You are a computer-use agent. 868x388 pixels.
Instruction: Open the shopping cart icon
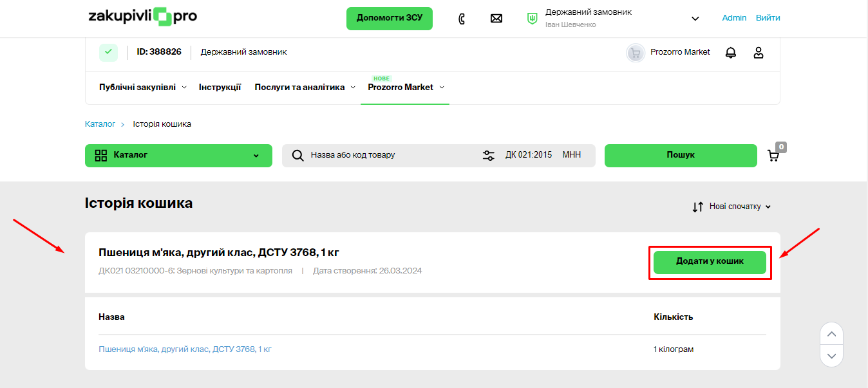pos(773,156)
